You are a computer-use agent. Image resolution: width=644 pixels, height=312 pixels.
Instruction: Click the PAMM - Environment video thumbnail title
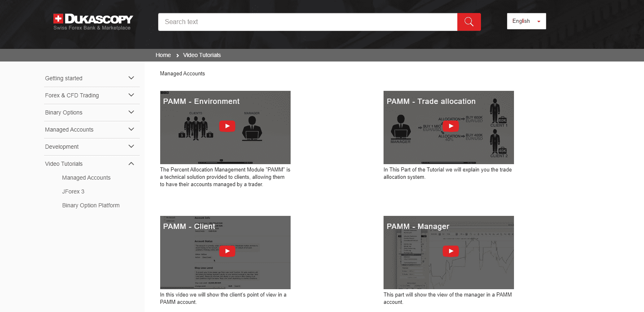[x=201, y=101]
